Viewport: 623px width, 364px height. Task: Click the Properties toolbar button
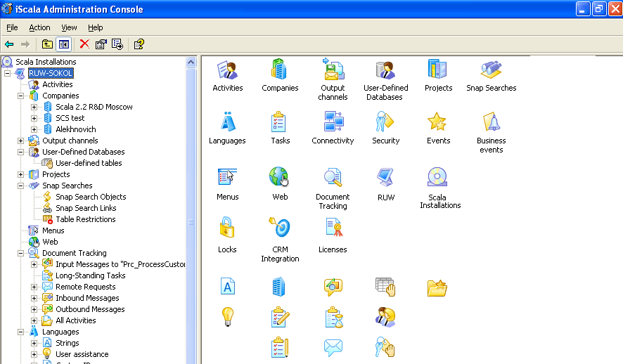tap(101, 44)
